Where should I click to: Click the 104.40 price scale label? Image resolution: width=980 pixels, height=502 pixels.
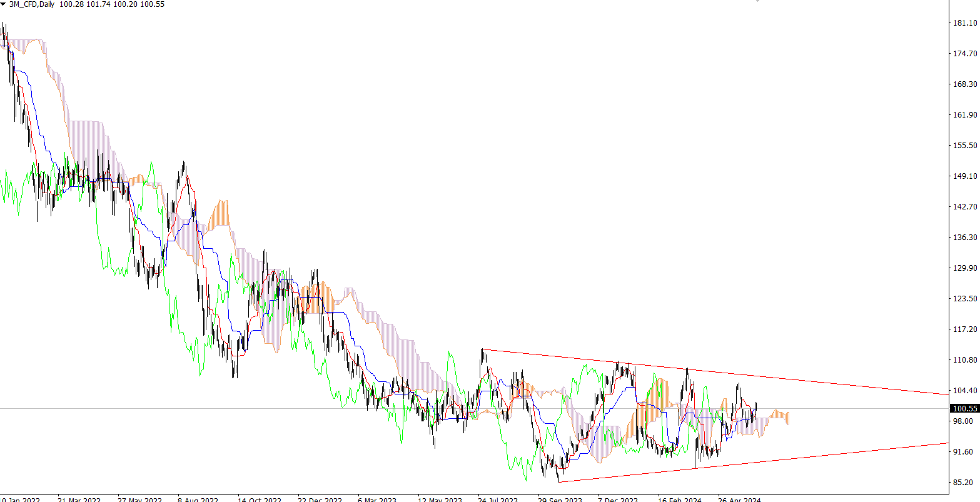(964, 391)
